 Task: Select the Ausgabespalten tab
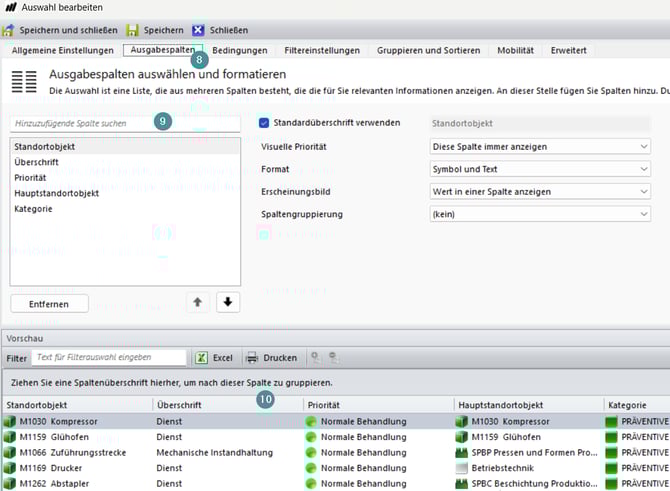pyautogui.click(x=162, y=50)
